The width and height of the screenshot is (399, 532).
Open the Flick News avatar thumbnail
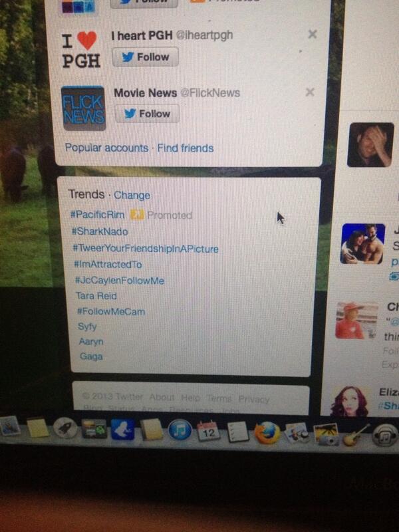click(x=84, y=108)
